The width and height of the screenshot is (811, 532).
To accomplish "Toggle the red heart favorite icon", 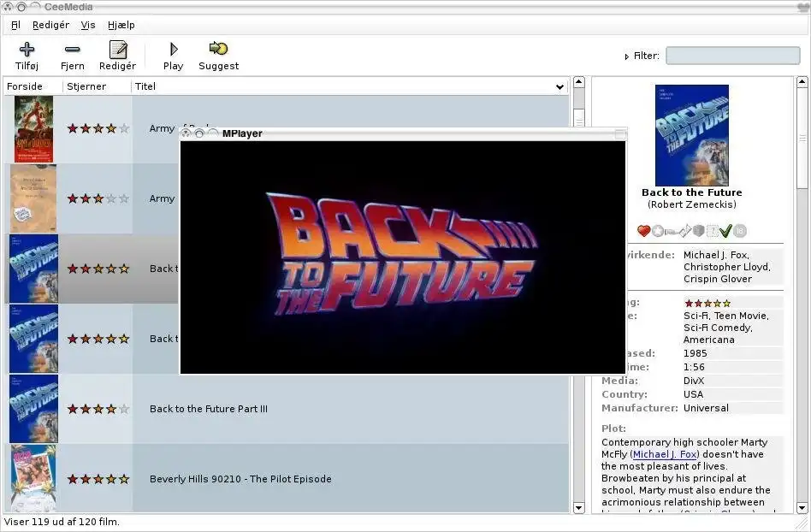I will tap(643, 231).
